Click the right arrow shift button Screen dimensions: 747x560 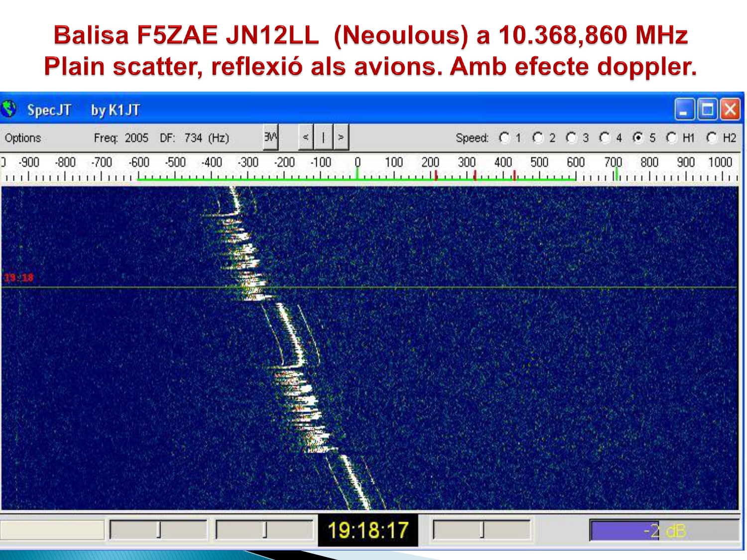pyautogui.click(x=341, y=137)
